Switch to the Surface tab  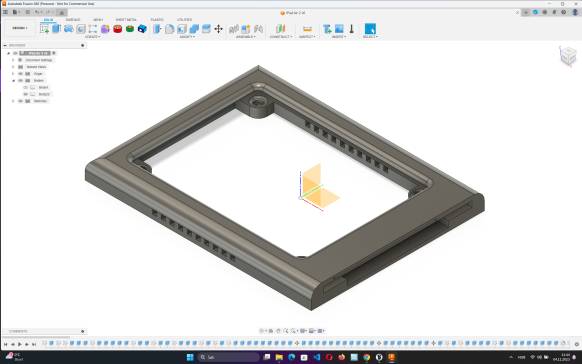coord(73,20)
